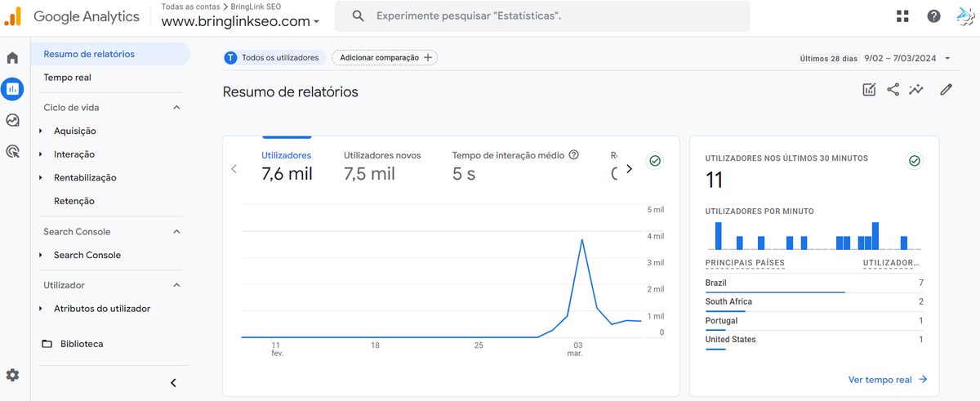This screenshot has height=401, width=980.
Task: Click the Portugal country row
Action: point(814,321)
